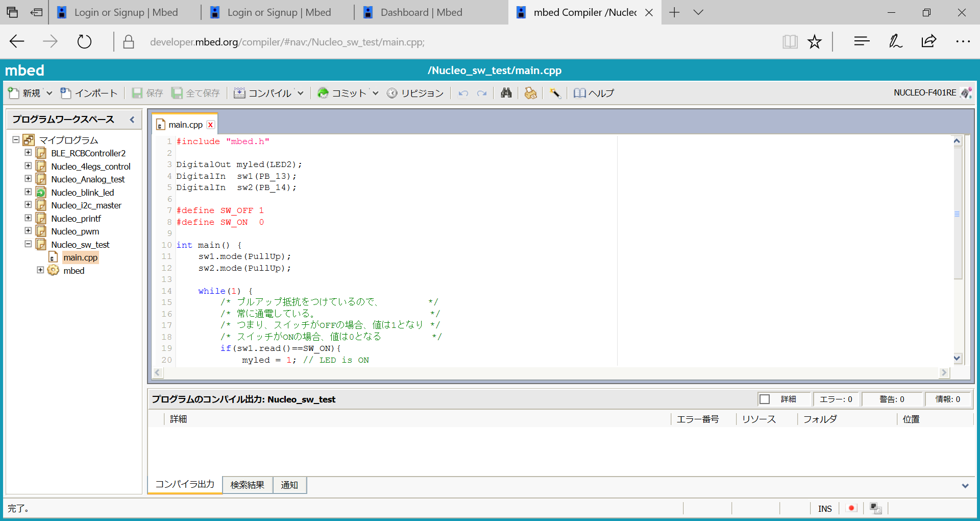Image resolution: width=980 pixels, height=521 pixels.
Task: Click the binoculars find icon
Action: (506, 93)
